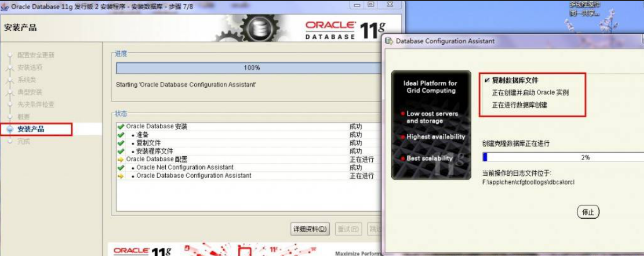Click the 2% database creation progress bar

pos(562,157)
